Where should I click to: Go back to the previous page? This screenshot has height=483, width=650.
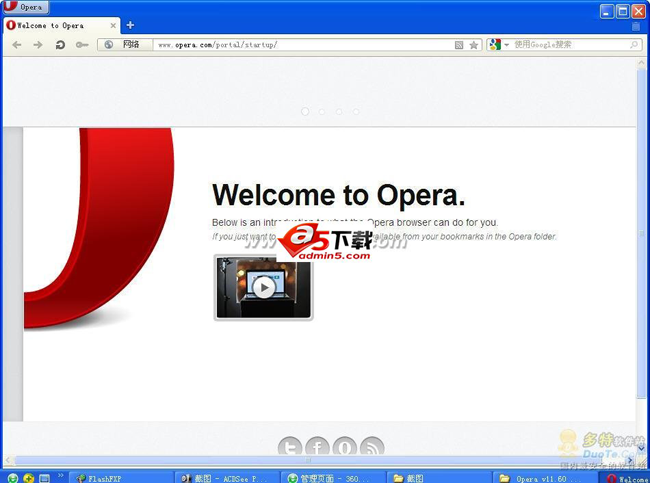click(x=17, y=45)
